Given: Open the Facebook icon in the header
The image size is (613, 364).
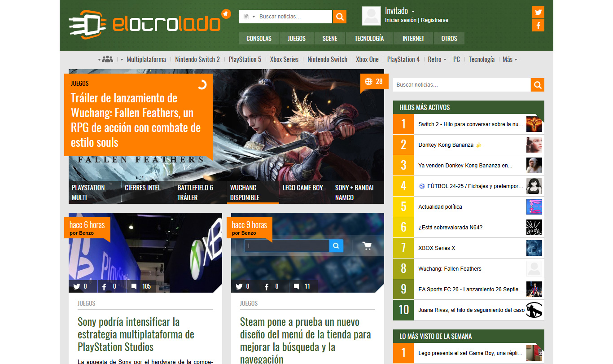Looking at the screenshot, I should 538,25.
